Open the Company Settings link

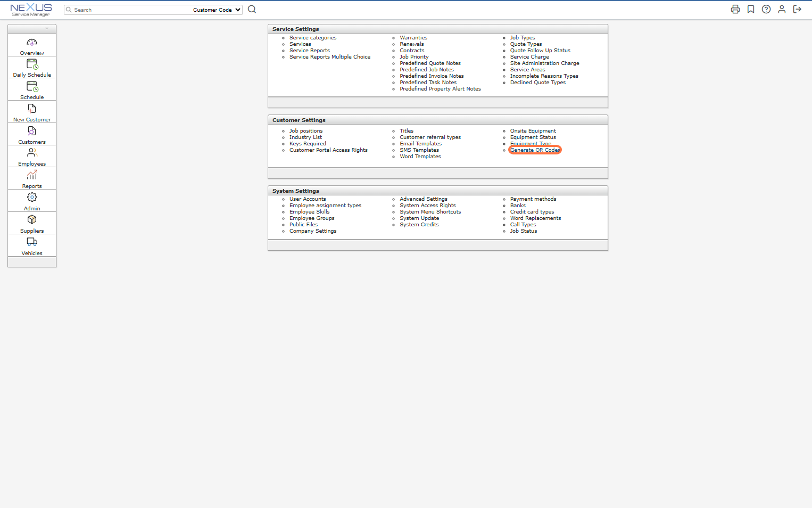[313, 231]
